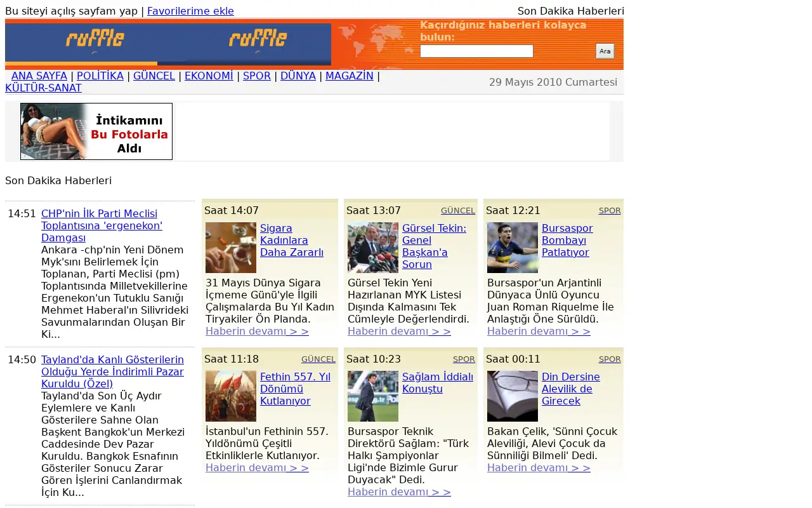Click the cigarette news thumbnail
The image size is (812, 508).
[x=231, y=248]
